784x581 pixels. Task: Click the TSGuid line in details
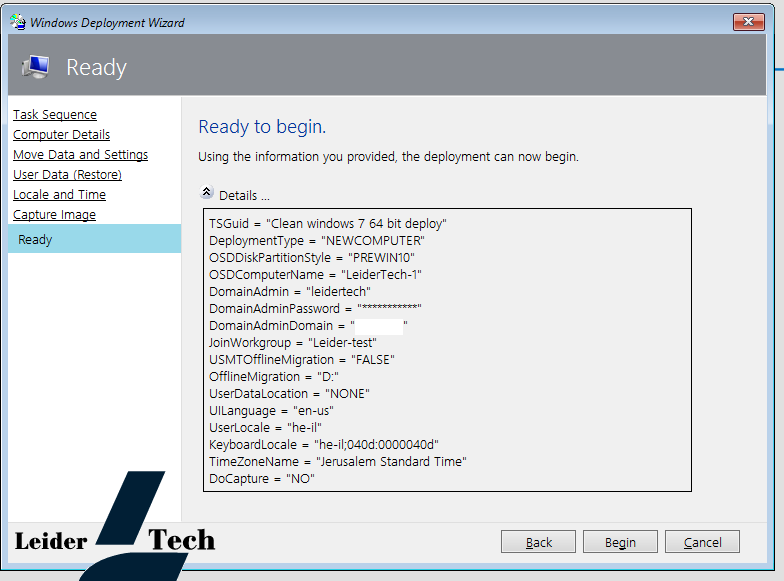[328, 224]
